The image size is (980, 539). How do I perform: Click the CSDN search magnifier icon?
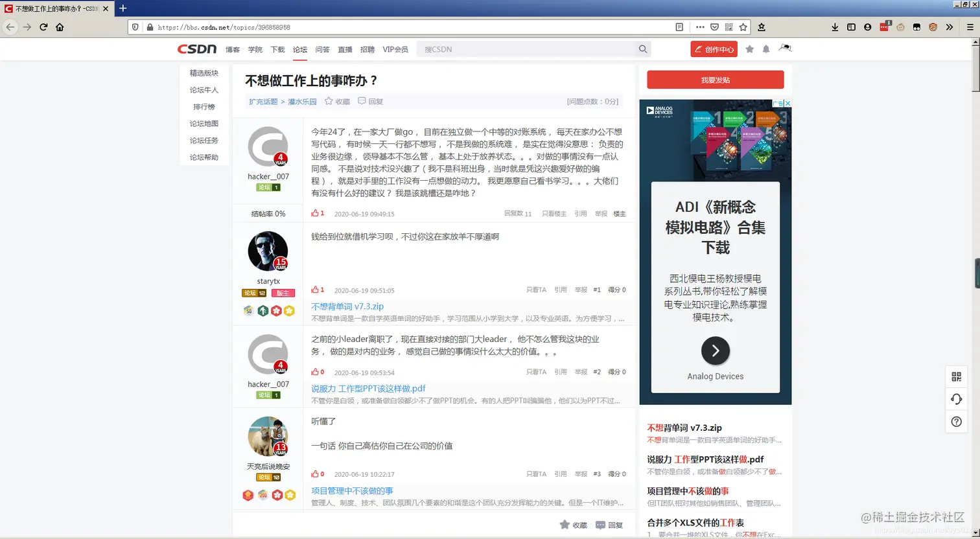643,49
